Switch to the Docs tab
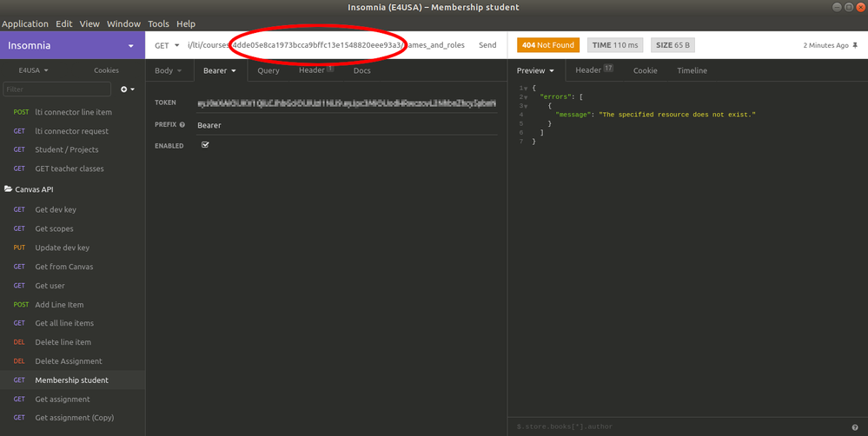868x436 pixels. point(362,71)
